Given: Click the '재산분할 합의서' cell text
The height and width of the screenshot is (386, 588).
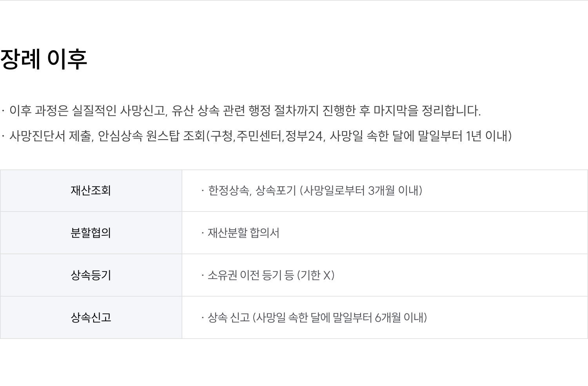Looking at the screenshot, I should (243, 233).
